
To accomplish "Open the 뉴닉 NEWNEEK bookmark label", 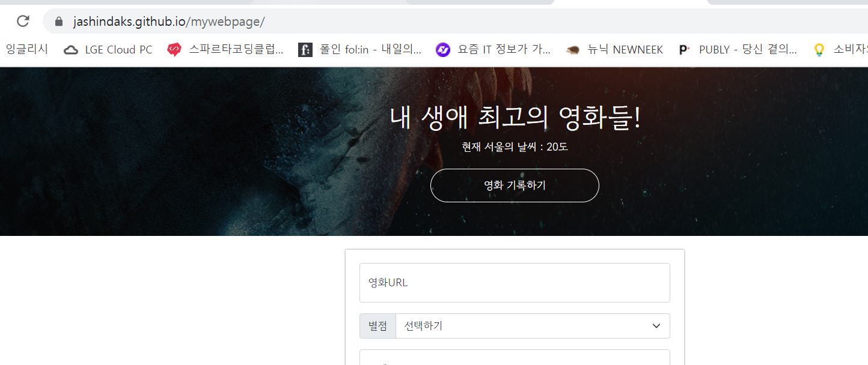I will click(x=625, y=50).
